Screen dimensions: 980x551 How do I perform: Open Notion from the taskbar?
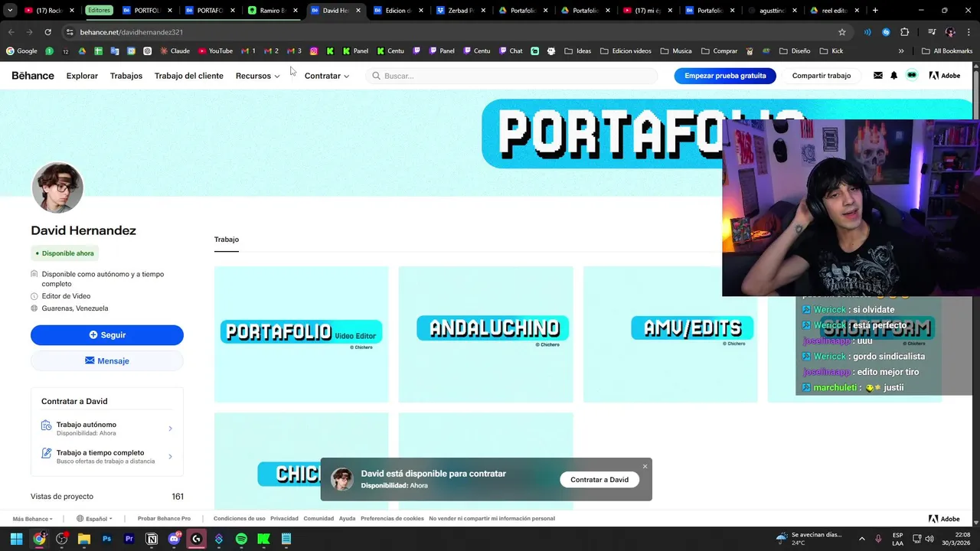coord(152,539)
